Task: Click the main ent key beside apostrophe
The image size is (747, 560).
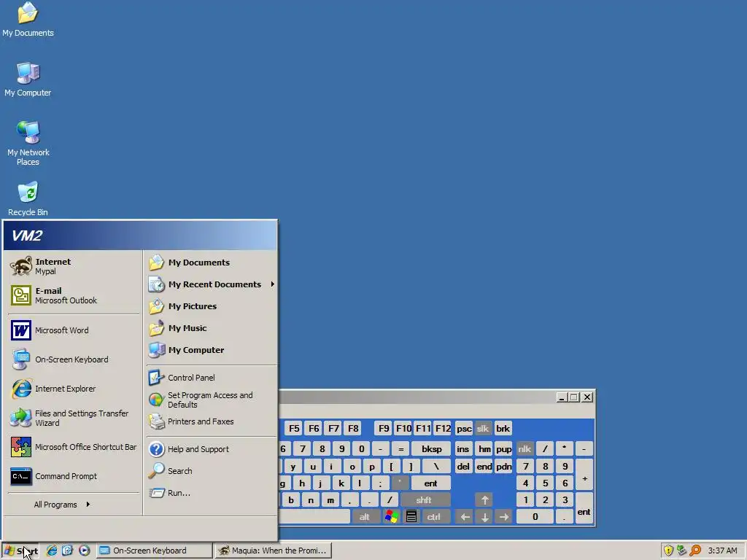Action: pyautogui.click(x=430, y=483)
